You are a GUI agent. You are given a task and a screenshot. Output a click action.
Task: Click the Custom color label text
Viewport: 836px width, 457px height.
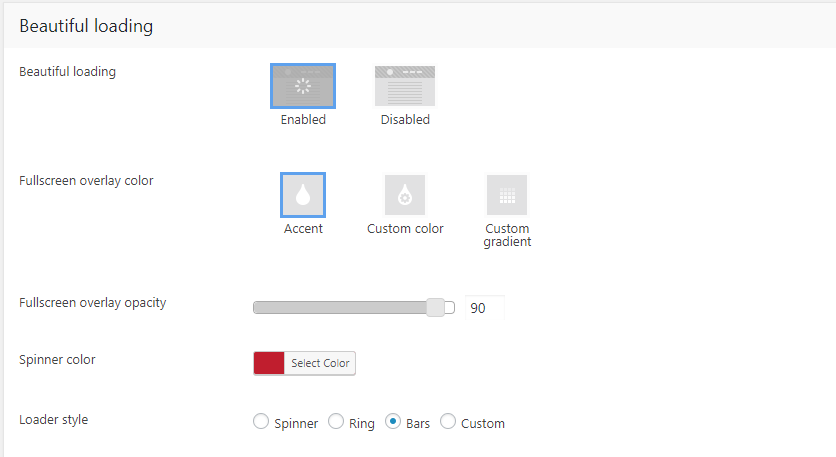[405, 229]
